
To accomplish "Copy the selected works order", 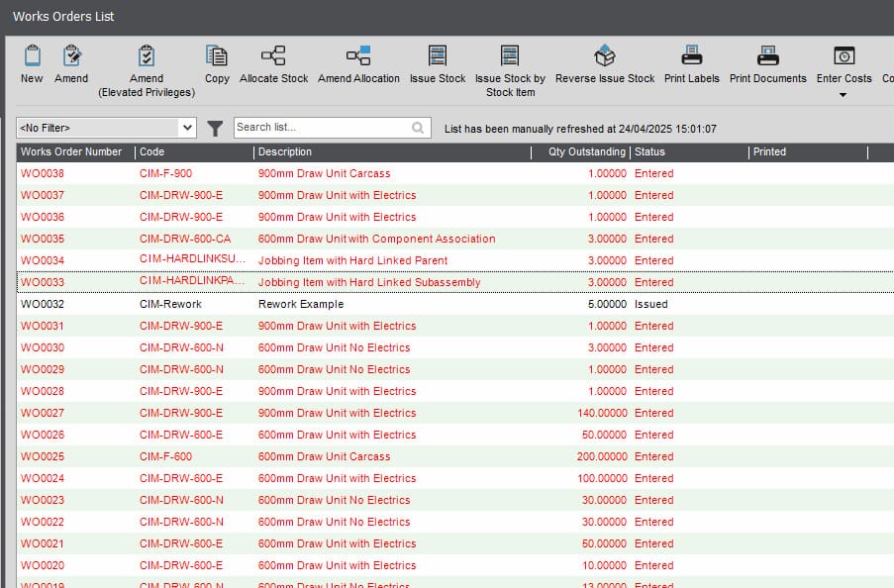I will pos(217,55).
